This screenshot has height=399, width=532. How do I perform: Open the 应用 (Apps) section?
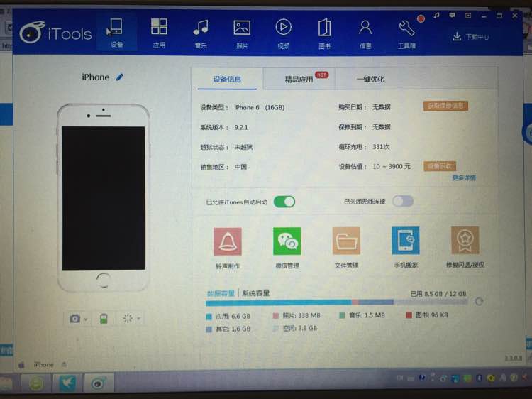coord(159,33)
